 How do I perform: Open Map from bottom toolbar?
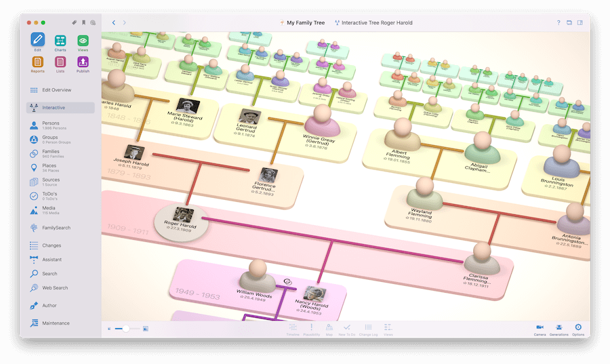[x=329, y=329]
